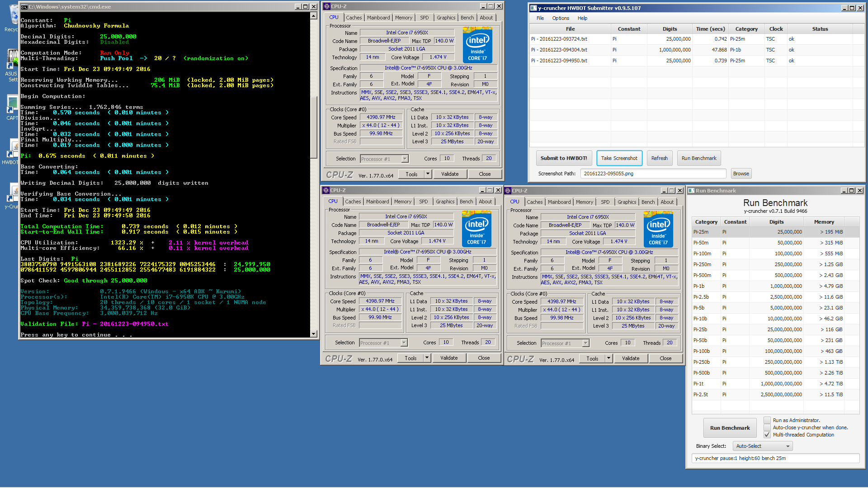Open the Help menu in HWBOT Submitter

582,18
